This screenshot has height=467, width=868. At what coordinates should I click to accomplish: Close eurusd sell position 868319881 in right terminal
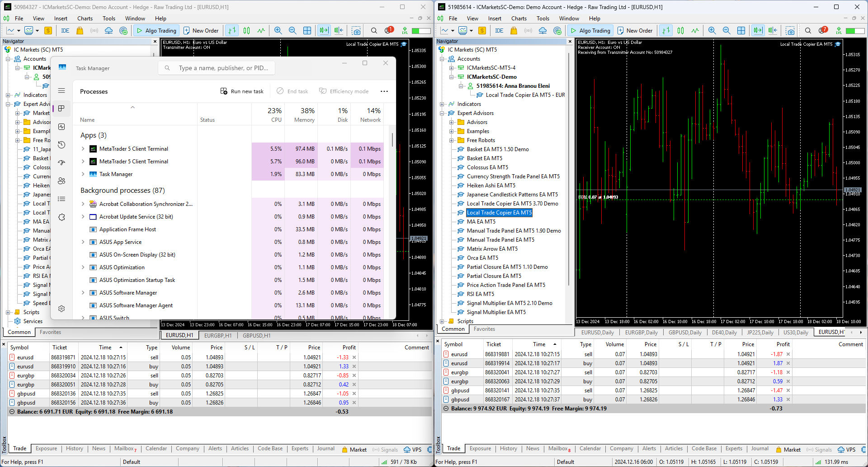(x=788, y=354)
